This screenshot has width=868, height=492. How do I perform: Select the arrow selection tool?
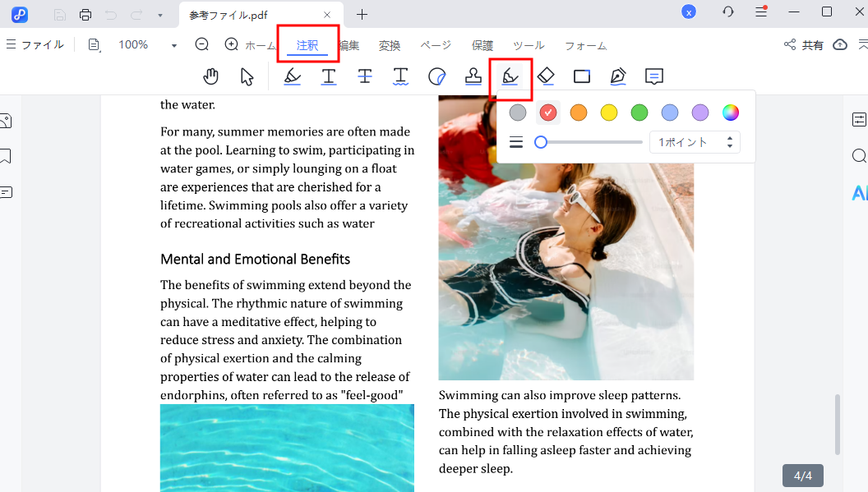pyautogui.click(x=247, y=76)
